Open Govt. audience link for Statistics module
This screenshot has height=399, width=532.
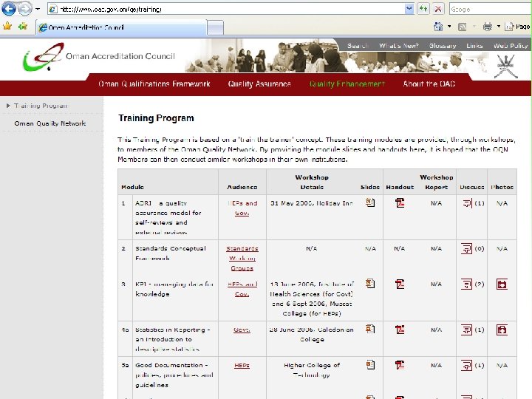(242, 330)
